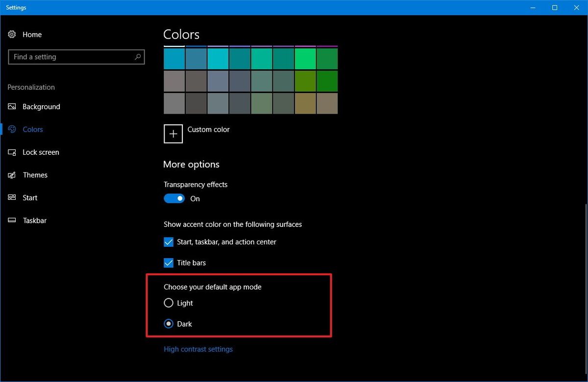Click the search magnifier in settings search box

138,57
